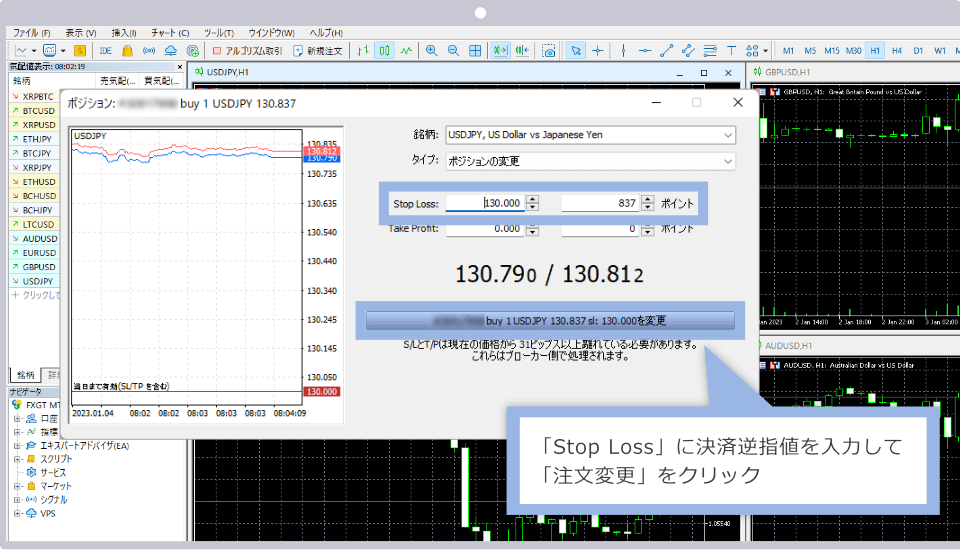Viewport: 960px width, 550px height.
Task: Select the crosshair tool
Action: [x=598, y=51]
